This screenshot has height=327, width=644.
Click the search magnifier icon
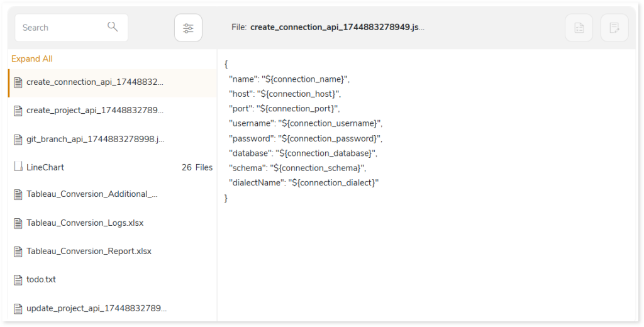[113, 27]
